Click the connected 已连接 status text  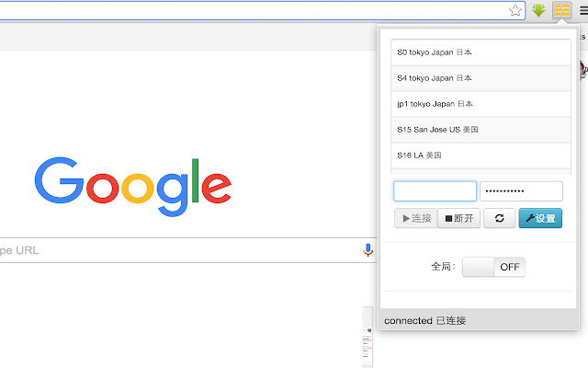pyautogui.click(x=424, y=321)
